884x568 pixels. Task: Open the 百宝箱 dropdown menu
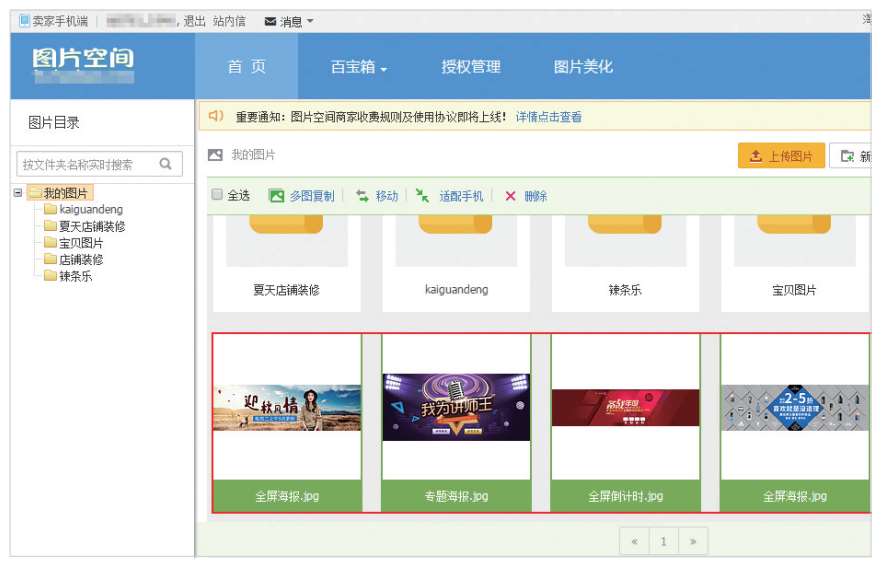(358, 67)
